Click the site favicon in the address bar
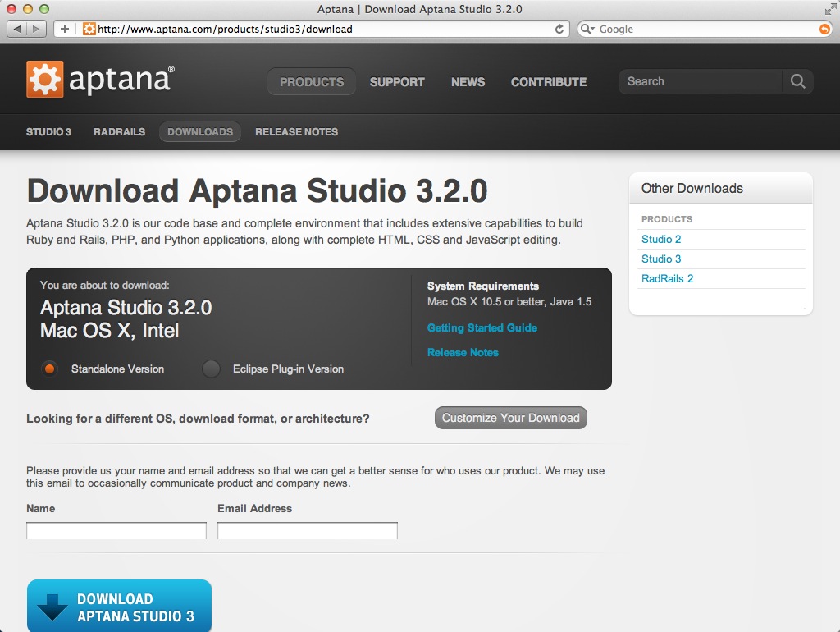 pyautogui.click(x=89, y=29)
